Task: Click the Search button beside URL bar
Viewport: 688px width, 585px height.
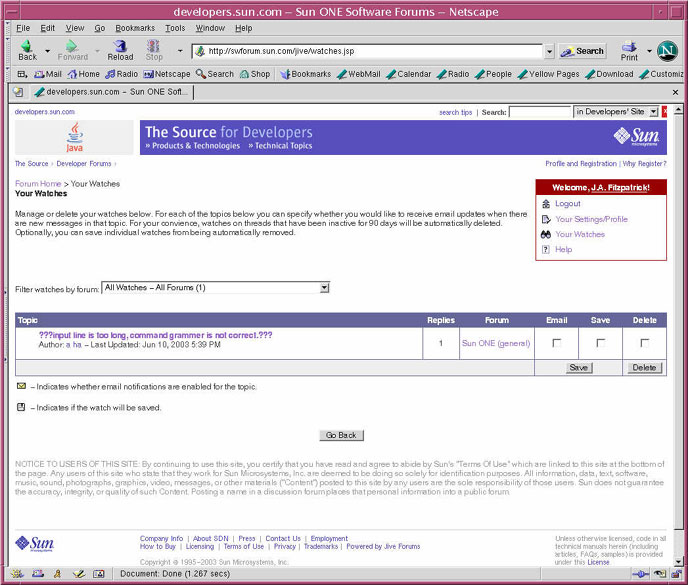Action: click(x=582, y=51)
